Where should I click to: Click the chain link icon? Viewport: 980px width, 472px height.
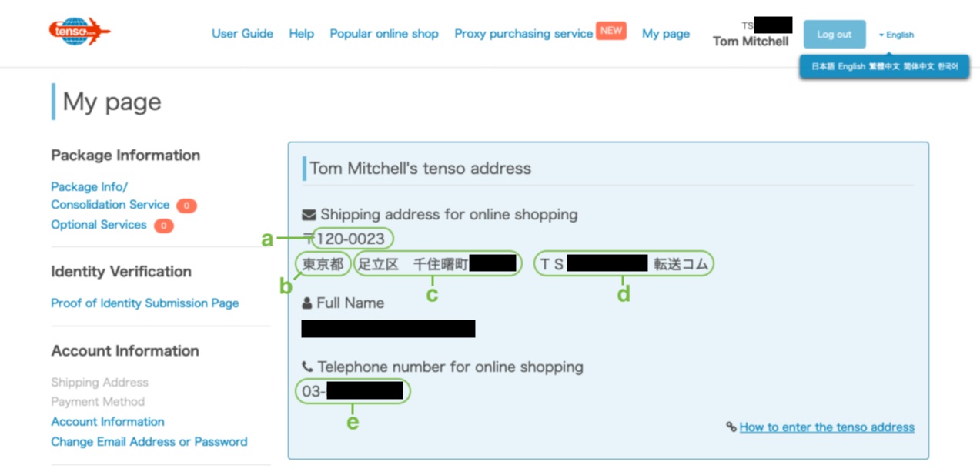[x=731, y=427]
